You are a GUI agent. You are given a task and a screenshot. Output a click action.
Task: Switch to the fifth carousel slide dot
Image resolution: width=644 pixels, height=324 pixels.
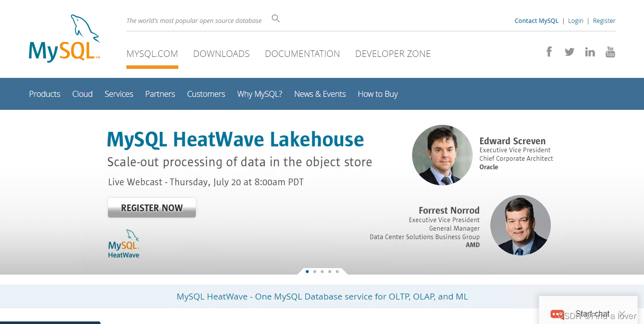[x=337, y=272]
